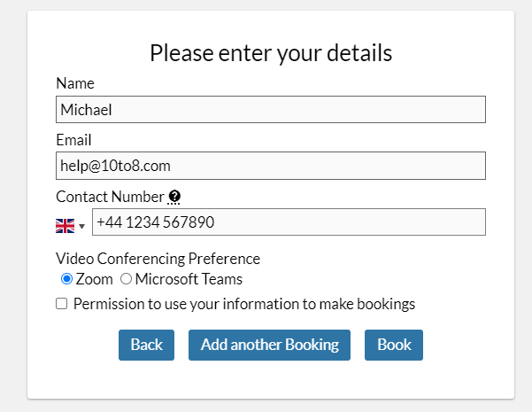Focus the Email field with help@10to8.com
Image resolution: width=532 pixels, height=412 pixels.
(271, 166)
